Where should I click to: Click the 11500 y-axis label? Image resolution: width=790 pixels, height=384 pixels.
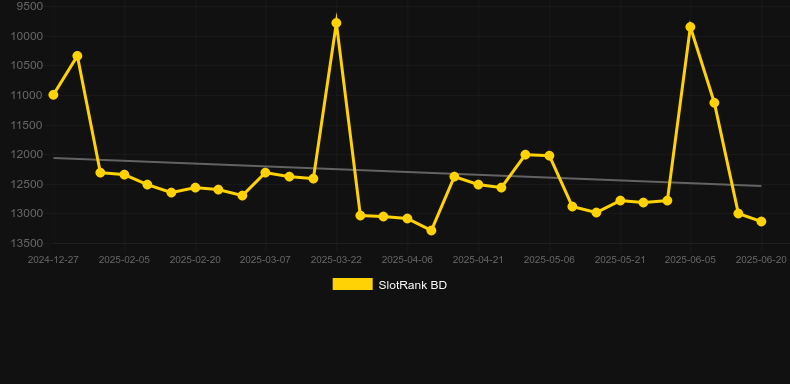click(27, 125)
